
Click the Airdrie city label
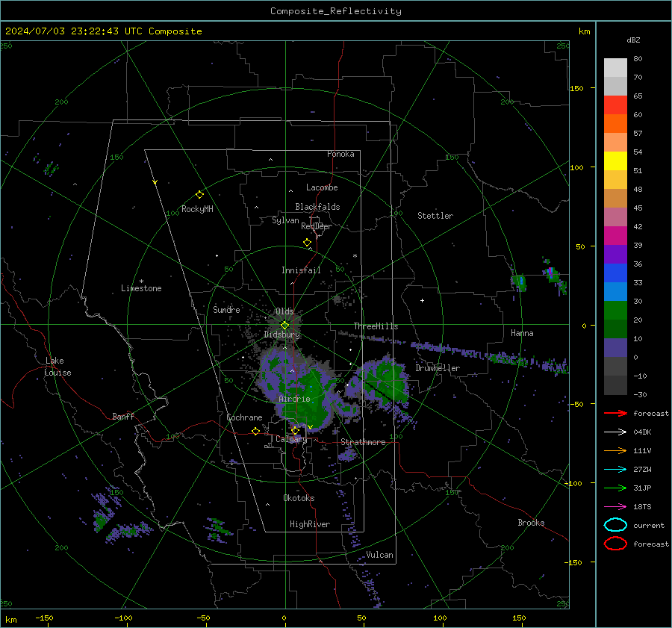294,399
